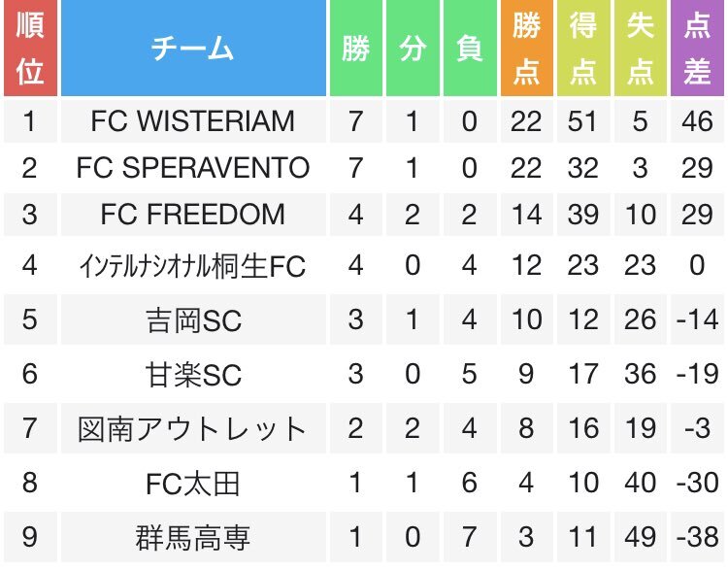
Task: Select the 失点 goals-against header
Action: pos(640,49)
